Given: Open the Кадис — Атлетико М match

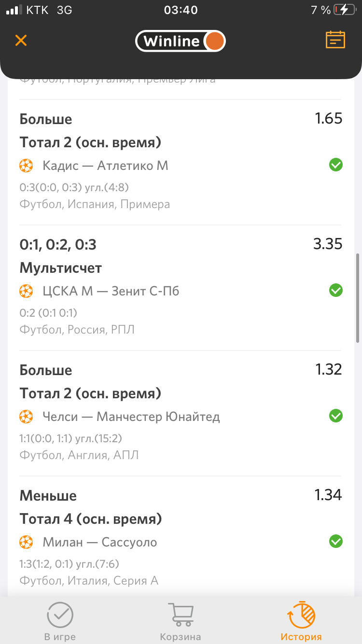Looking at the screenshot, I should (x=105, y=166).
